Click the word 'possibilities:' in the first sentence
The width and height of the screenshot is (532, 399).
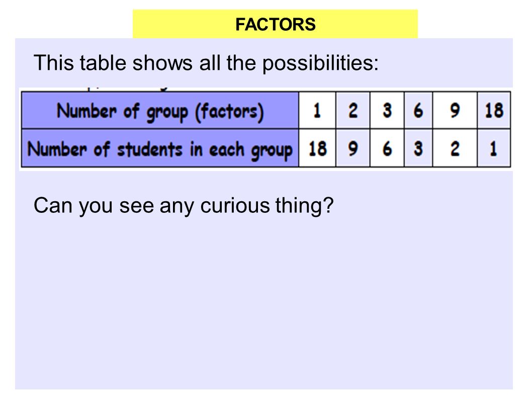320,63
